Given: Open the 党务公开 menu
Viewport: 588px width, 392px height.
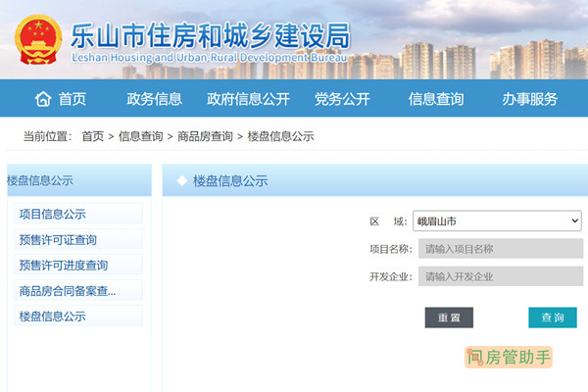Looking at the screenshot, I should [342, 99].
